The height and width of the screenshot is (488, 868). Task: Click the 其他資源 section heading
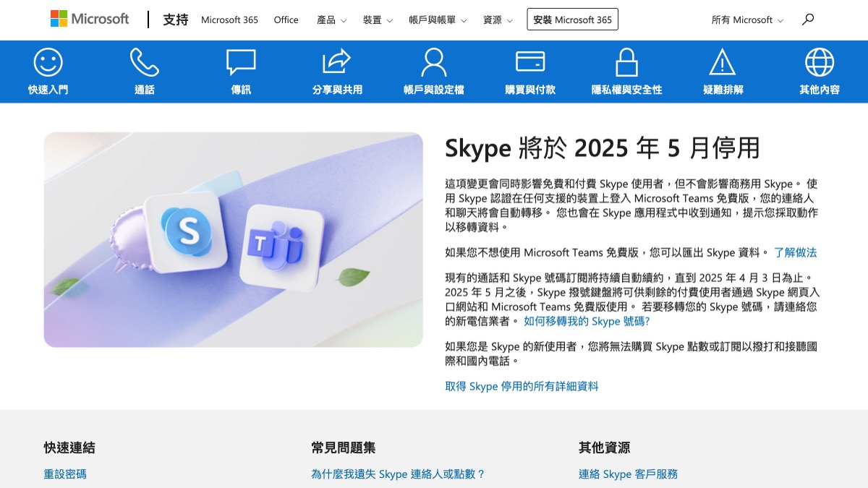point(605,448)
